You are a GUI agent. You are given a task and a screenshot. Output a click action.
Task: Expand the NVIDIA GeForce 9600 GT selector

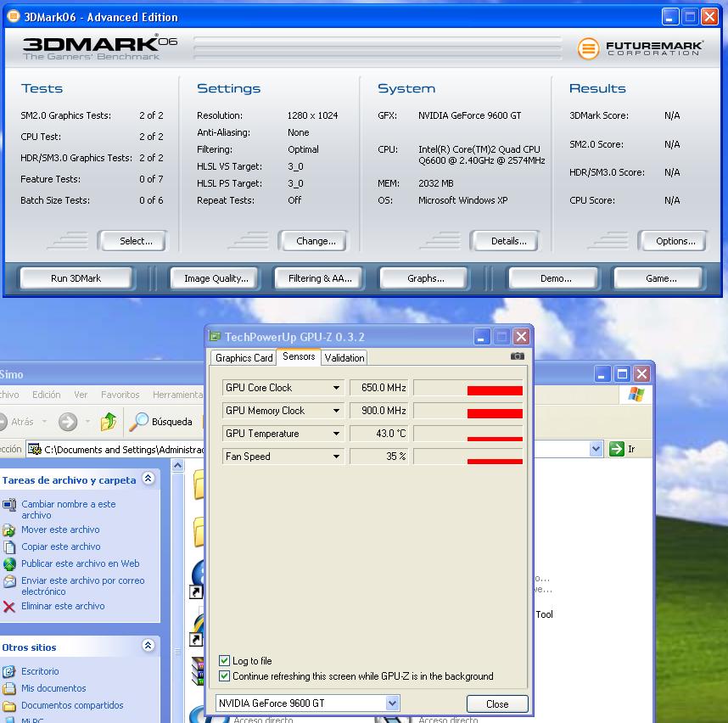click(x=392, y=703)
